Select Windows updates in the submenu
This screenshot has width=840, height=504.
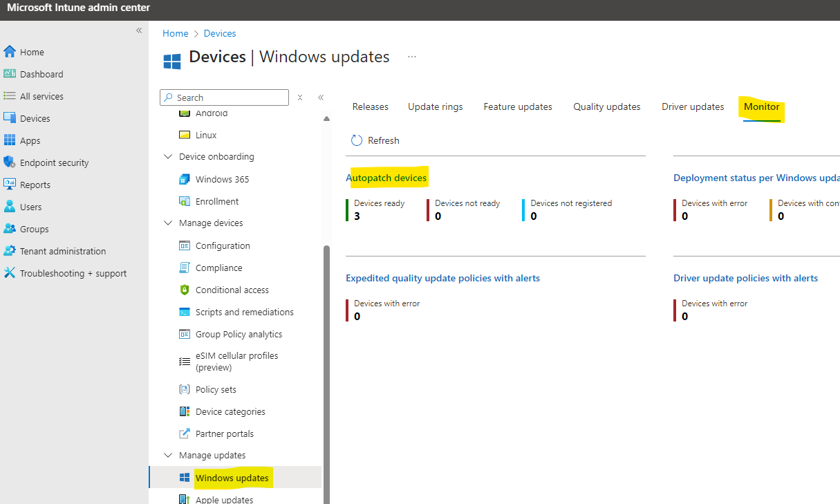[x=233, y=478]
